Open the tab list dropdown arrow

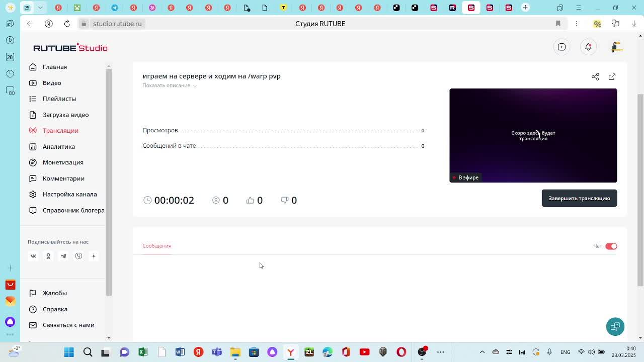[x=40, y=8]
